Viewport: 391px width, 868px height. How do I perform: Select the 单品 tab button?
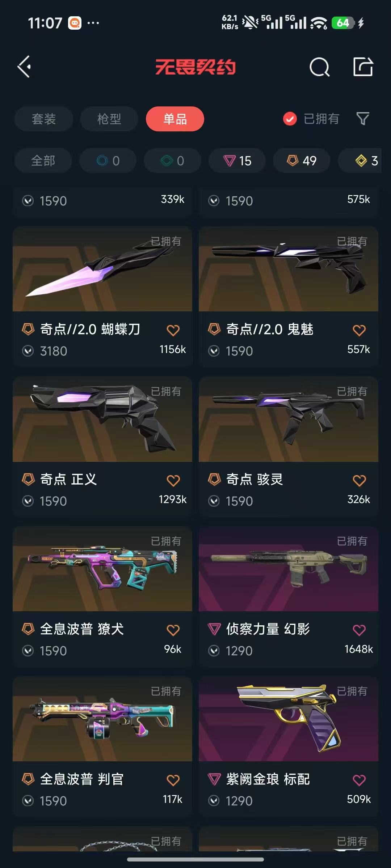pos(175,119)
